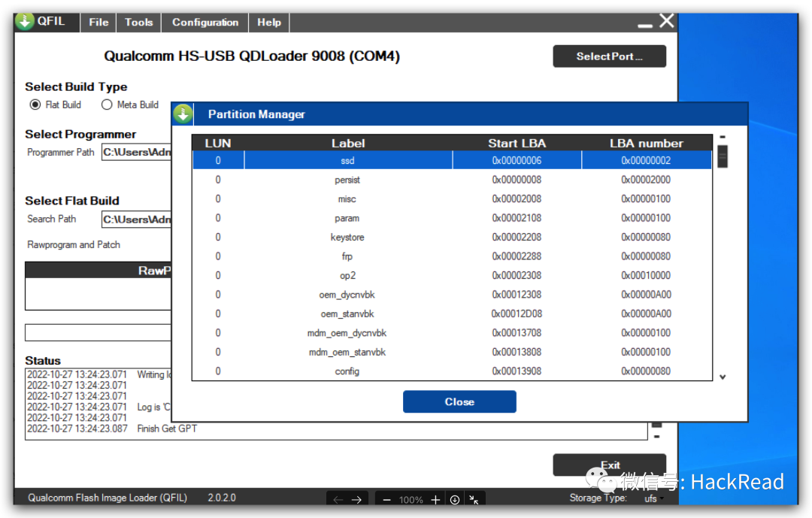Click the Search Path input field
Screen dimensions: 812x518
[136, 219]
